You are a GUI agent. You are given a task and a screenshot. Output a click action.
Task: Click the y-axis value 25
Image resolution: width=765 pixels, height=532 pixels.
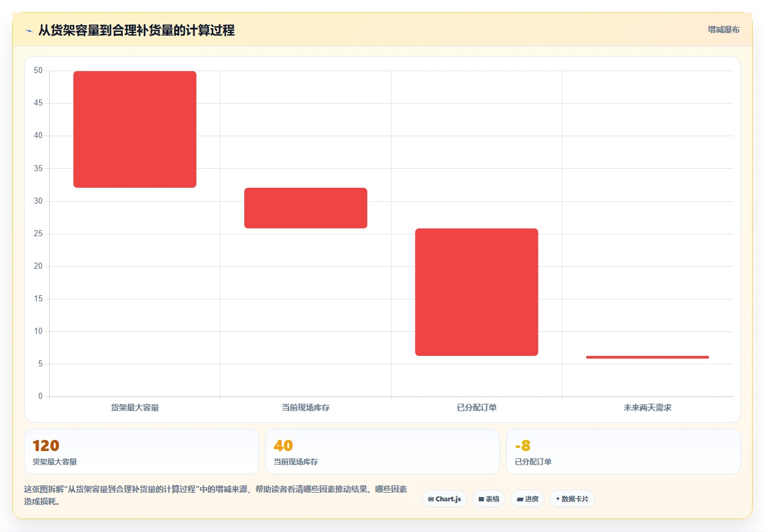point(38,234)
